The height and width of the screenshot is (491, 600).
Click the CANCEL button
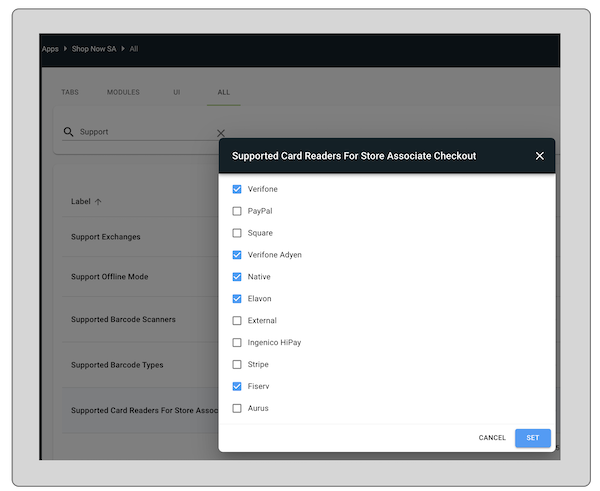point(492,438)
